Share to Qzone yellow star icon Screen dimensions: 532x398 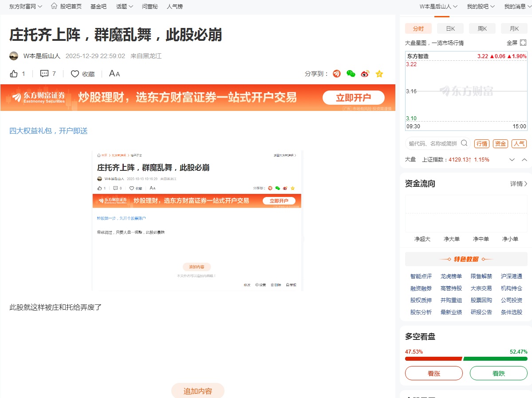pyautogui.click(x=379, y=74)
